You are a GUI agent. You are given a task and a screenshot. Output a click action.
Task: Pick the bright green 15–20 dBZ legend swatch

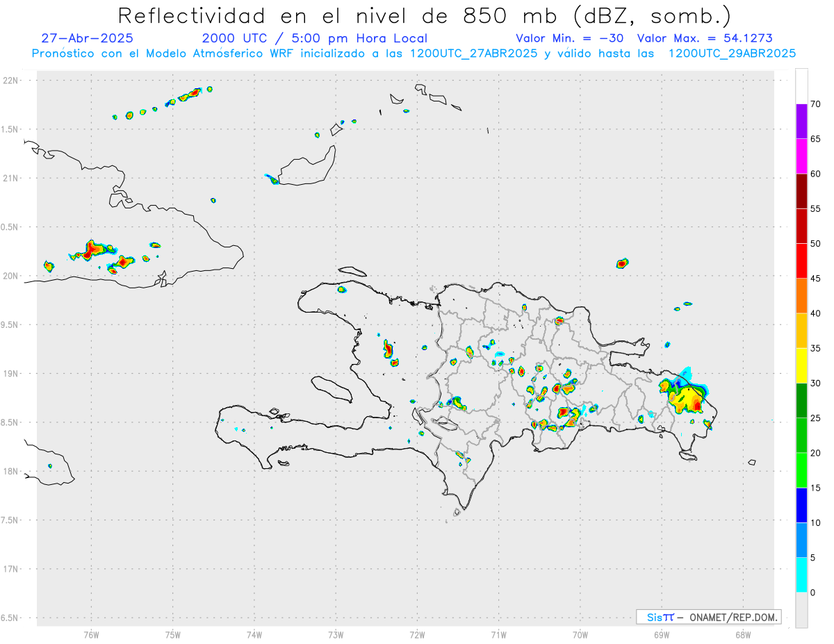click(801, 470)
